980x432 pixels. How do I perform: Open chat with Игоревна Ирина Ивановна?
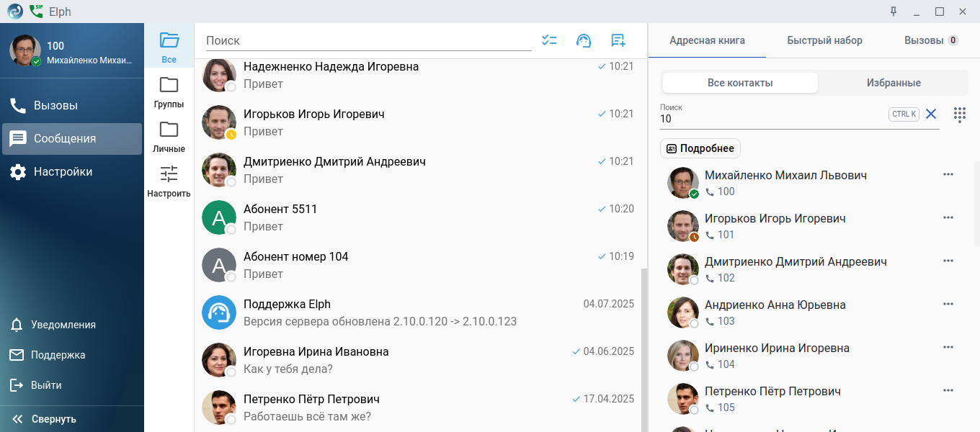pos(418,360)
